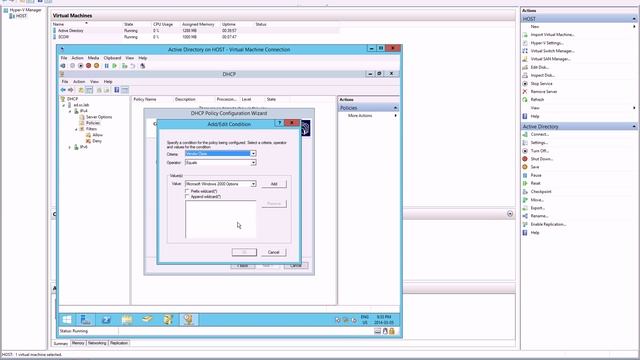
Task: Click Stop Service in Actions pane
Action: pos(541,84)
